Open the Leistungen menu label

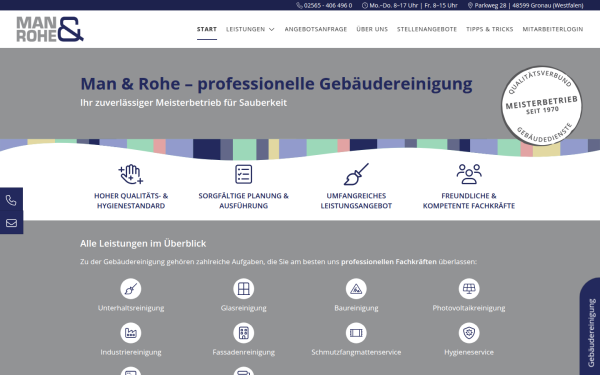(x=245, y=29)
